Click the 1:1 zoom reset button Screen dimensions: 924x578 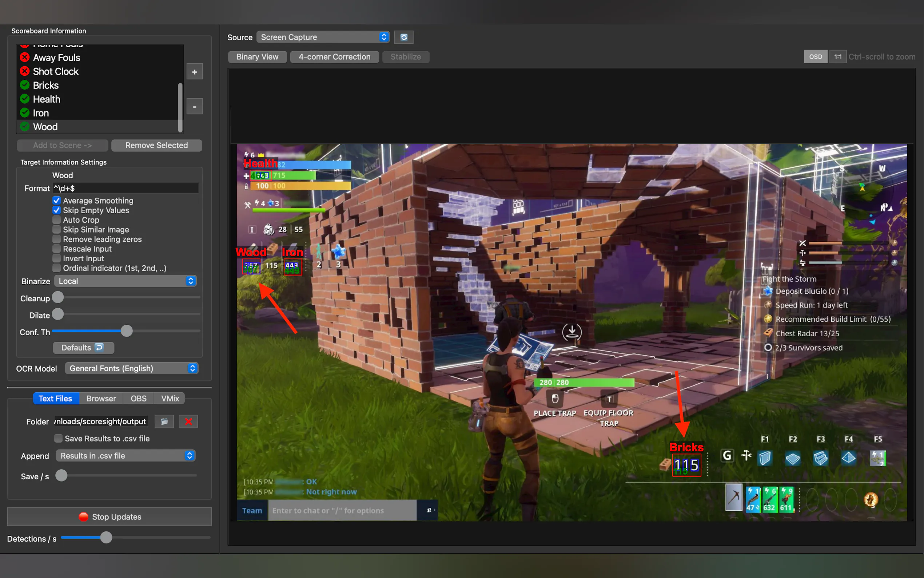(837, 56)
